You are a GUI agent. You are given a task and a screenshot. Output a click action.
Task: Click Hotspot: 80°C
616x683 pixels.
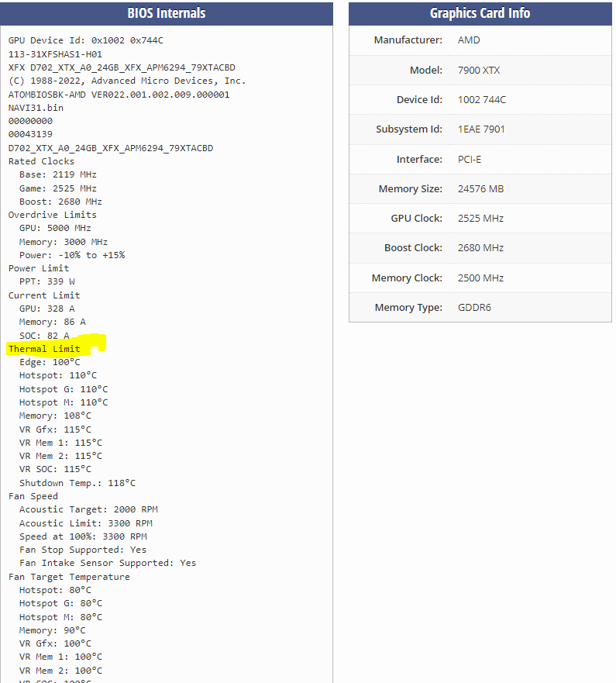tap(55, 590)
